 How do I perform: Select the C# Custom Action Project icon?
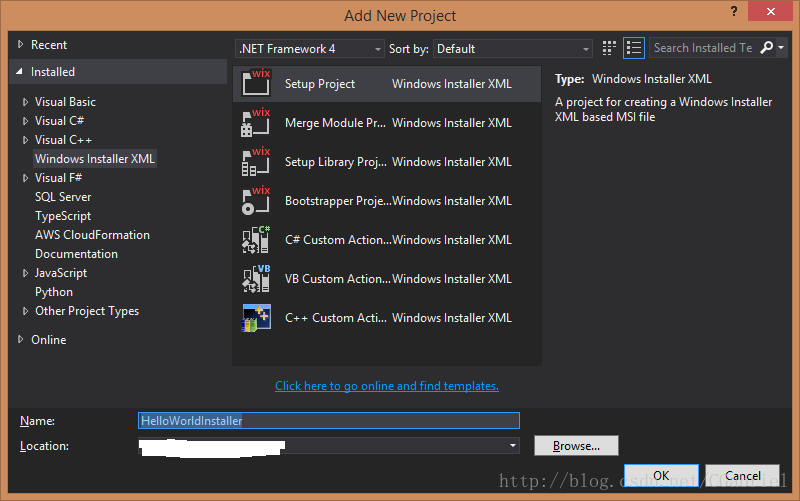256,240
